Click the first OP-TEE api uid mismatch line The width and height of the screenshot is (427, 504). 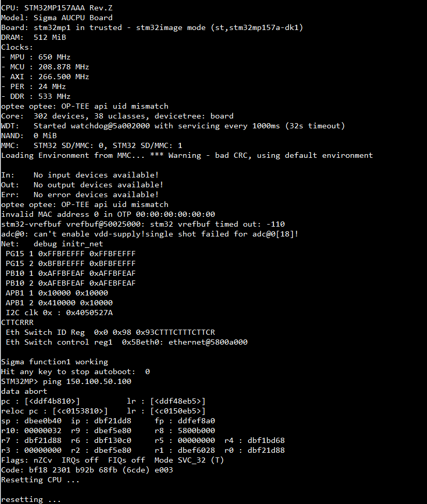pyautogui.click(x=85, y=106)
